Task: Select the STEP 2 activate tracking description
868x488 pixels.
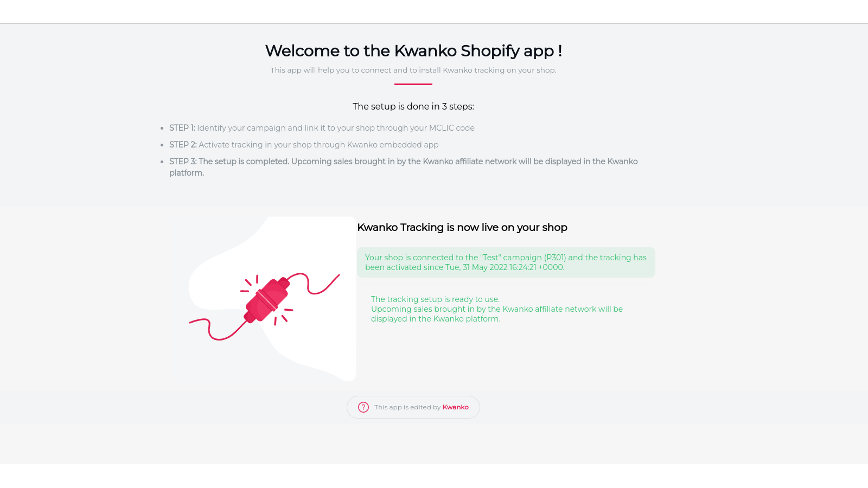Action: point(318,145)
